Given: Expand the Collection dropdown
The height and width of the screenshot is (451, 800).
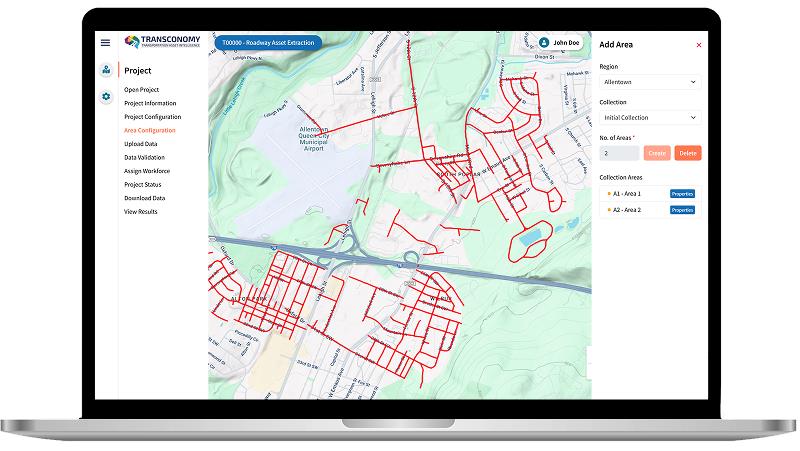Looking at the screenshot, I should (x=649, y=118).
